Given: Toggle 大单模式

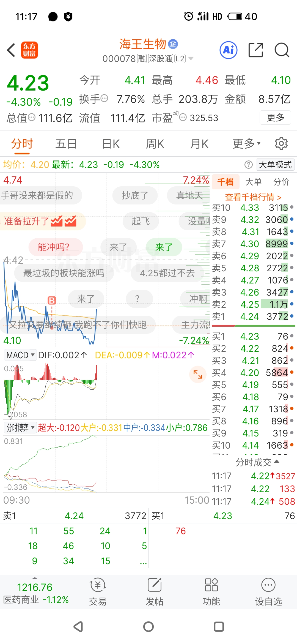Looking at the screenshot, I should click(x=275, y=165).
